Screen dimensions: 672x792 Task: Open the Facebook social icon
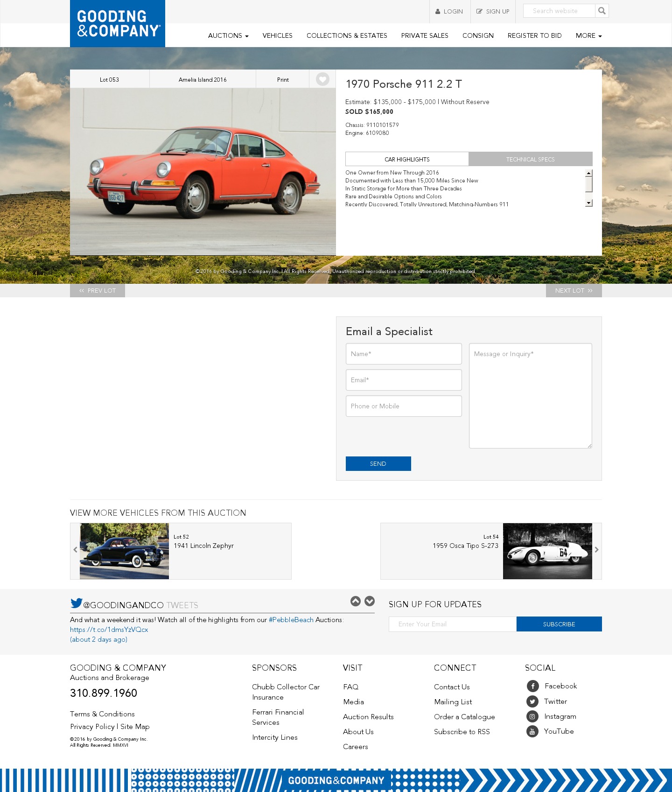point(532,686)
